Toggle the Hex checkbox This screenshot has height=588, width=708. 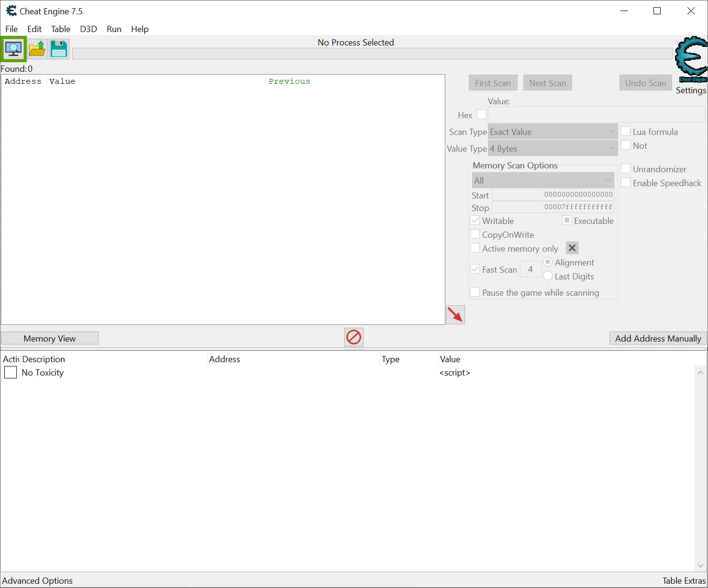coord(482,115)
